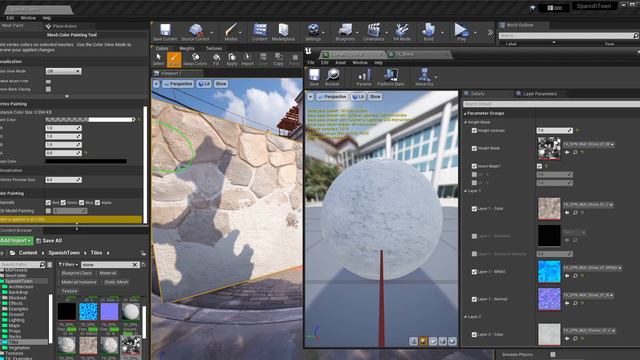640x360 pixels.
Task: Open viewport options arrow in Viewport 1
Action: click(x=156, y=84)
